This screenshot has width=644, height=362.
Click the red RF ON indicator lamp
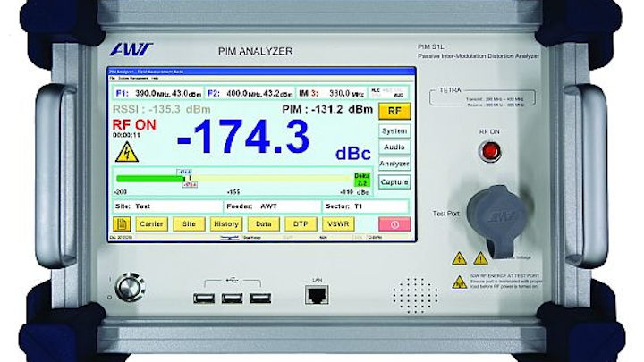(490, 151)
